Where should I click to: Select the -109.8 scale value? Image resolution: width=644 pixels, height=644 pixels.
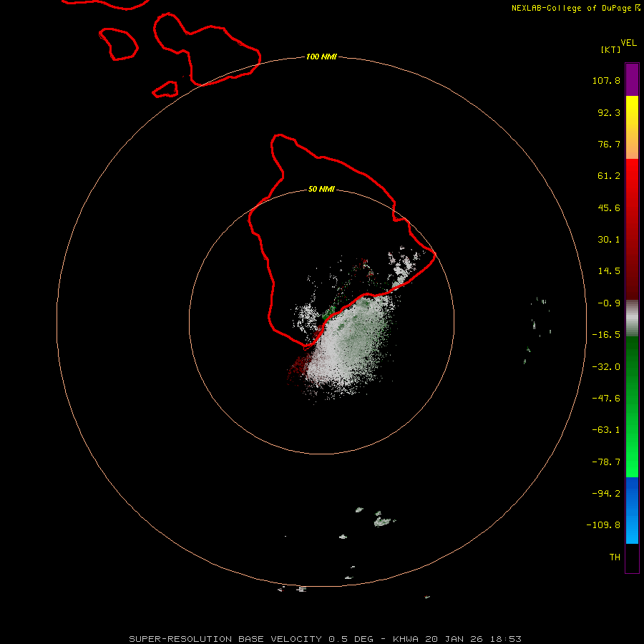603,525
